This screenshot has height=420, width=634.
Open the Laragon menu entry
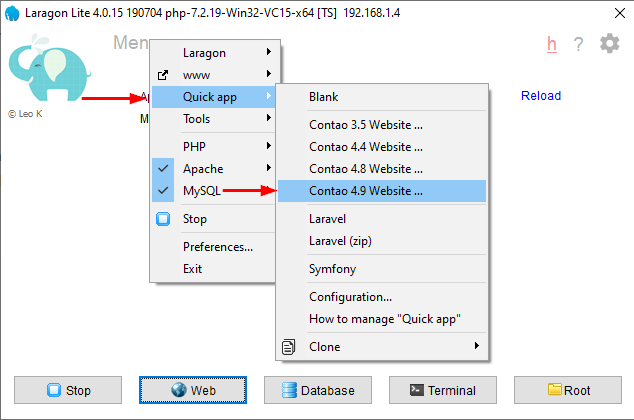216,53
